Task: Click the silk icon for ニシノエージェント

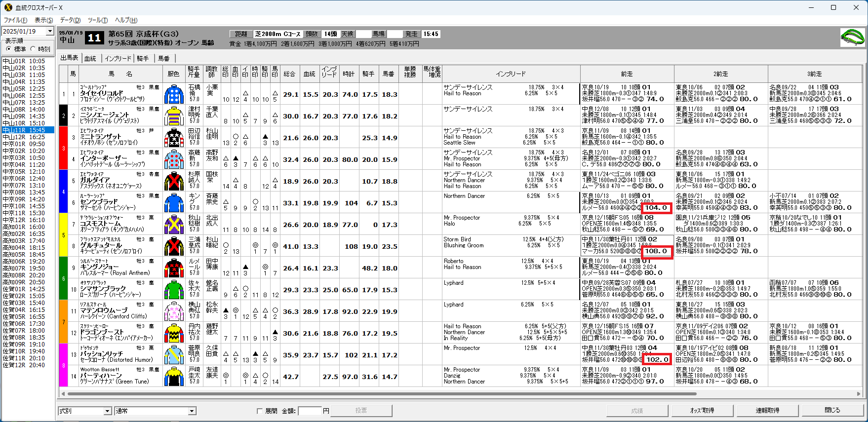Action: [x=174, y=115]
